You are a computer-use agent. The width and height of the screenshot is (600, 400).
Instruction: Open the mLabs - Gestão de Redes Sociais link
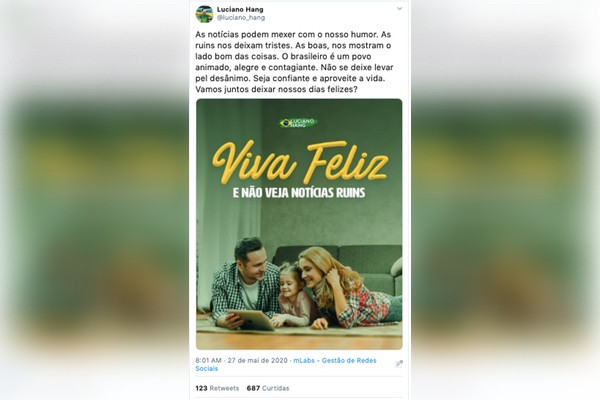[x=286, y=364]
